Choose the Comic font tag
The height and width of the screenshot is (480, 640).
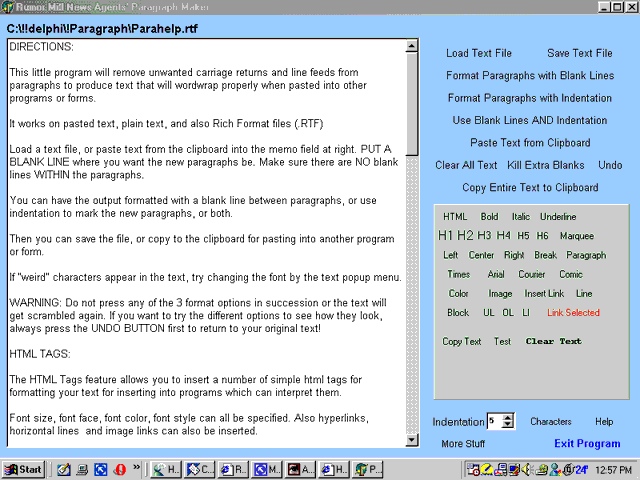(x=571, y=274)
